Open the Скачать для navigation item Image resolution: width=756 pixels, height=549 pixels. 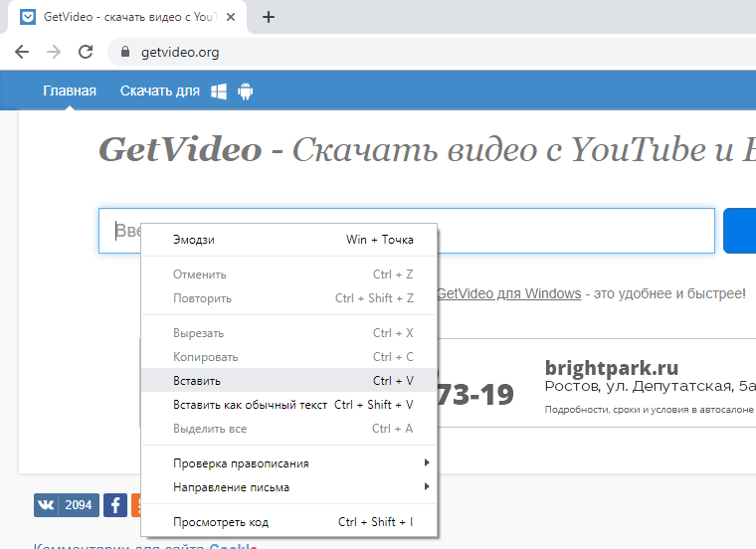click(159, 91)
